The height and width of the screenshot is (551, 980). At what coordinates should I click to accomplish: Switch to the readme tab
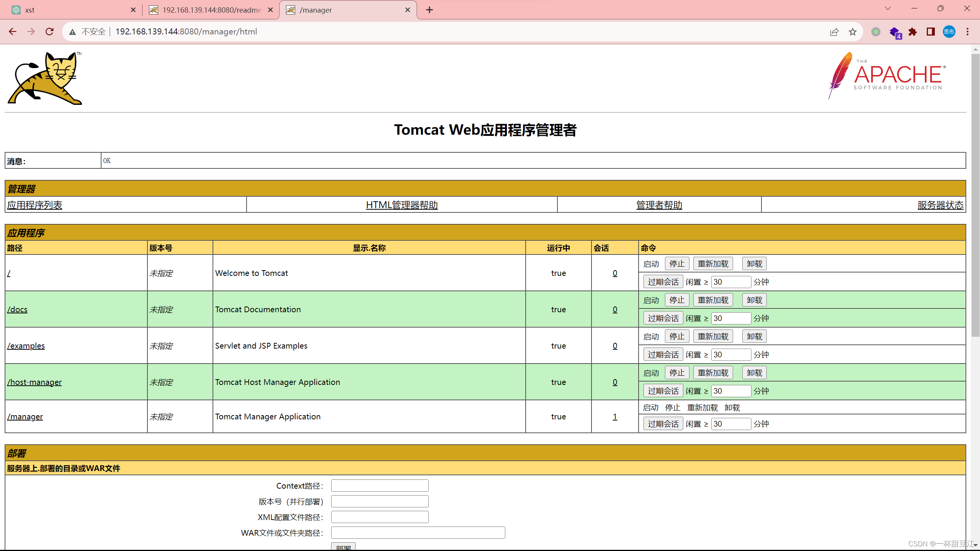click(x=211, y=10)
